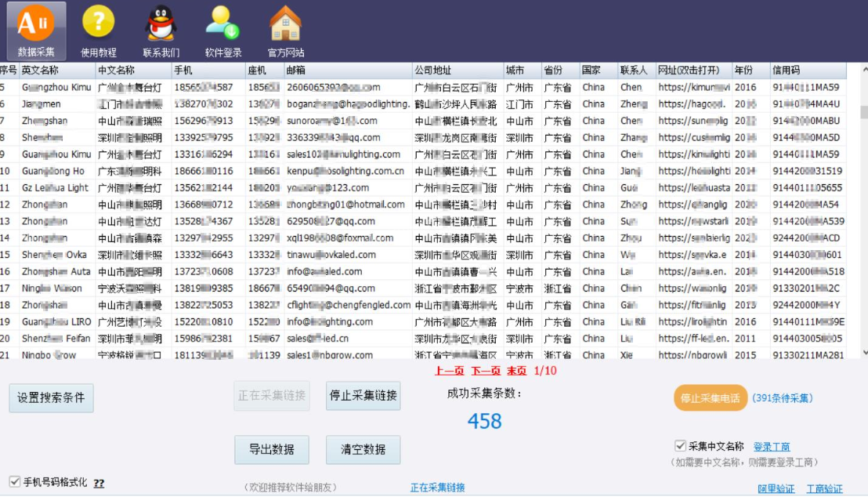Click email ending '@123.com' in row 11
The width and height of the screenshot is (868, 497).
coord(327,188)
